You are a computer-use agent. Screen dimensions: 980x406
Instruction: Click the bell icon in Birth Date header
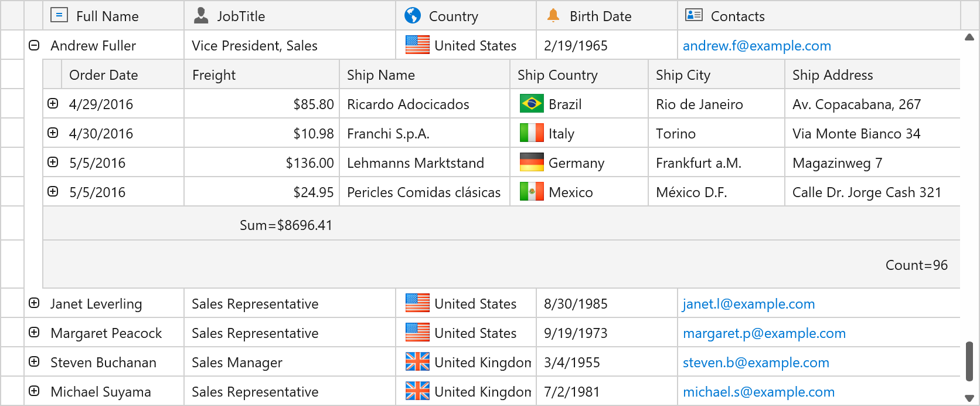tap(553, 15)
